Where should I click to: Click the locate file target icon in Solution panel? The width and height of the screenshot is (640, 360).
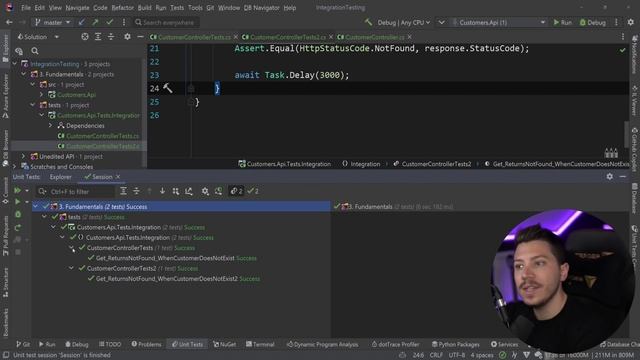[x=84, y=37]
